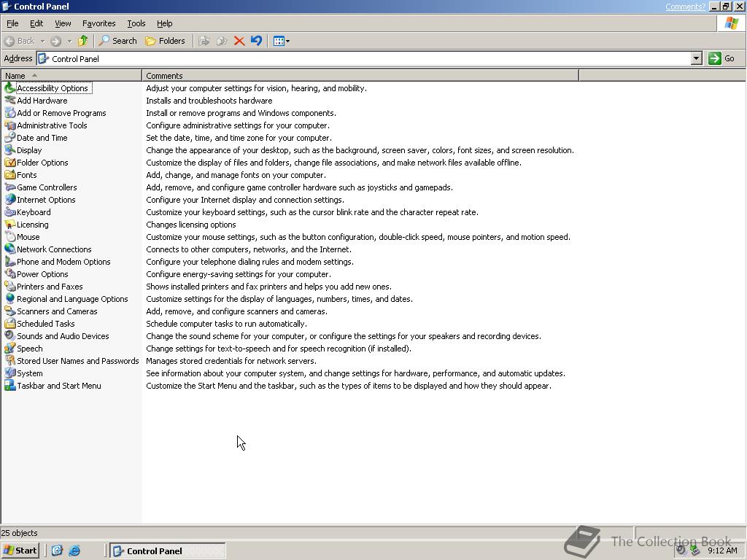Click the Search toolbar button
This screenshot has height=560, width=747.
pos(117,41)
